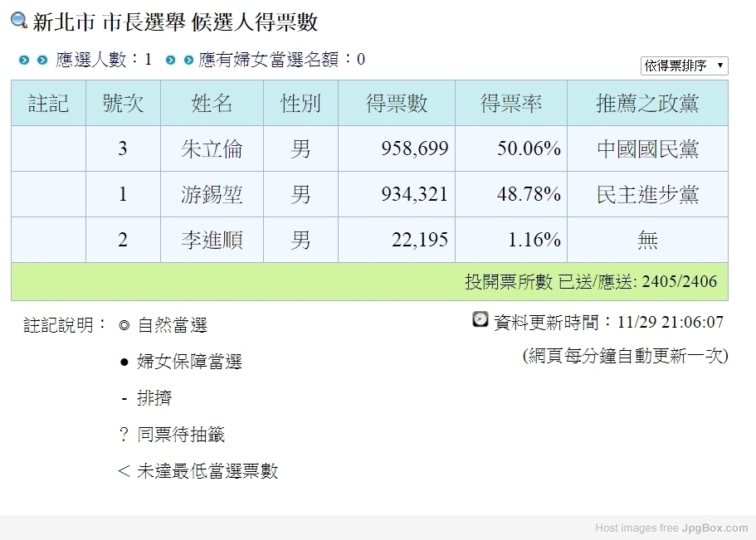The width and height of the screenshot is (756, 540).
Task: Click the 中國國民黨 party cell
Action: click(647, 148)
